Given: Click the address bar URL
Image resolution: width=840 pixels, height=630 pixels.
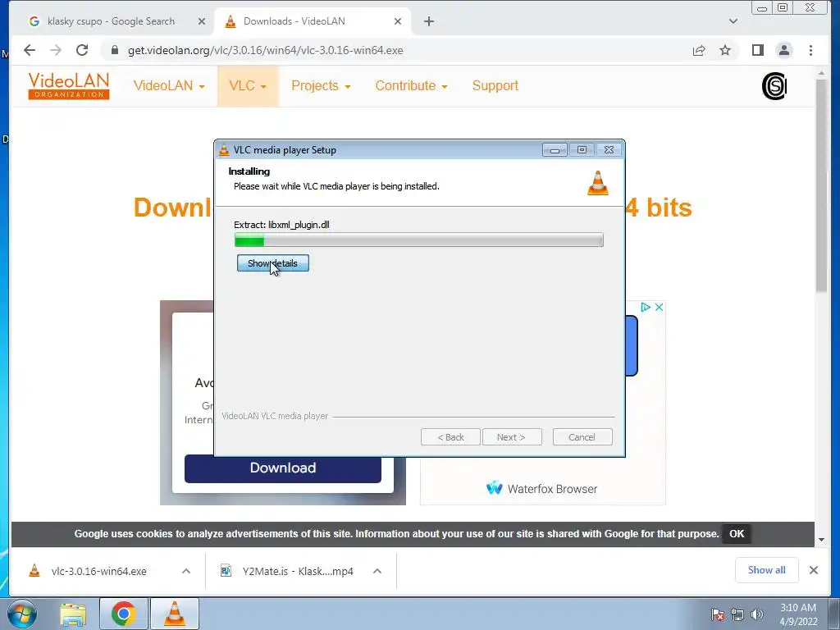Looking at the screenshot, I should [x=265, y=50].
